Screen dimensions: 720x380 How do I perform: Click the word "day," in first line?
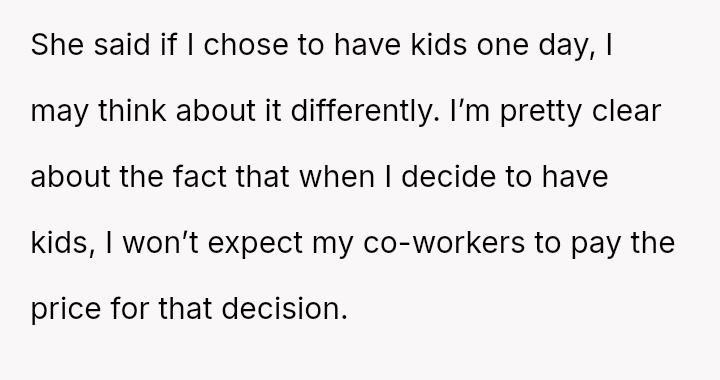(567, 47)
